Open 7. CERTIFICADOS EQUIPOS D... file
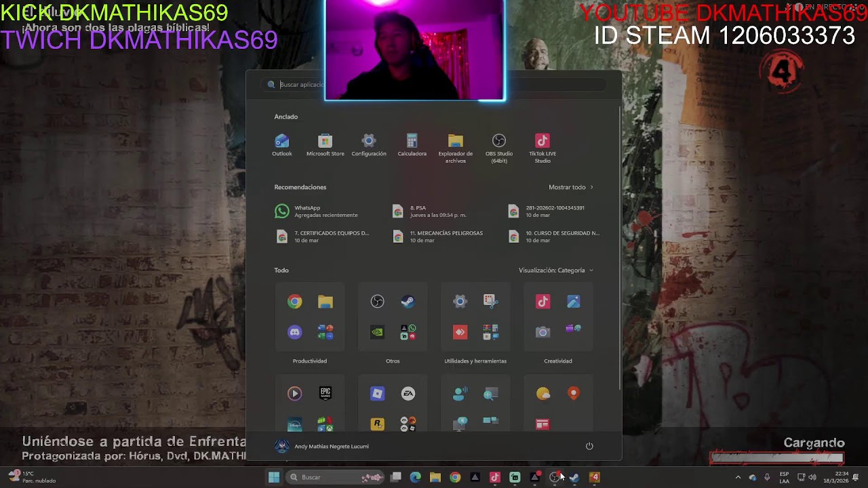868x488 pixels. 323,237
